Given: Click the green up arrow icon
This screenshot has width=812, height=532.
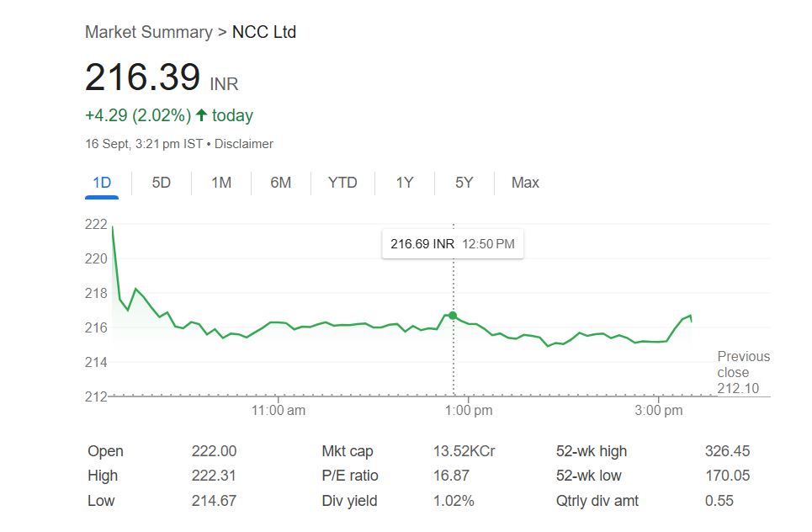Looking at the screenshot, I should pyautogui.click(x=201, y=115).
